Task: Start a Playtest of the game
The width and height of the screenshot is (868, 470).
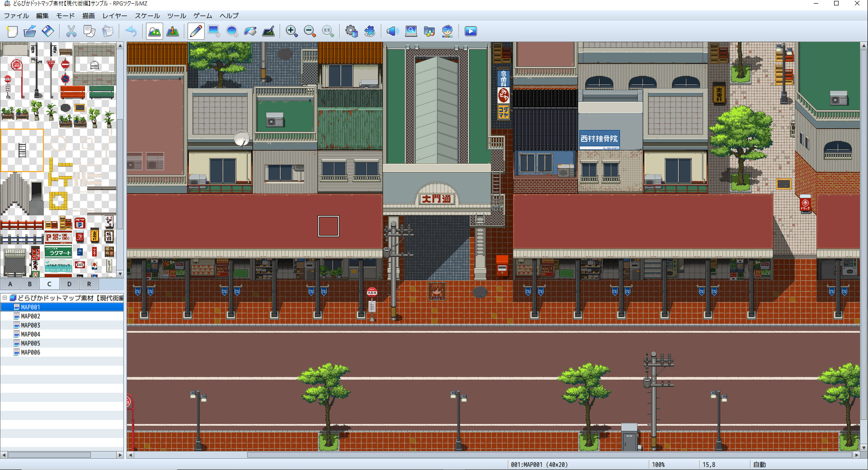Action: pyautogui.click(x=470, y=31)
